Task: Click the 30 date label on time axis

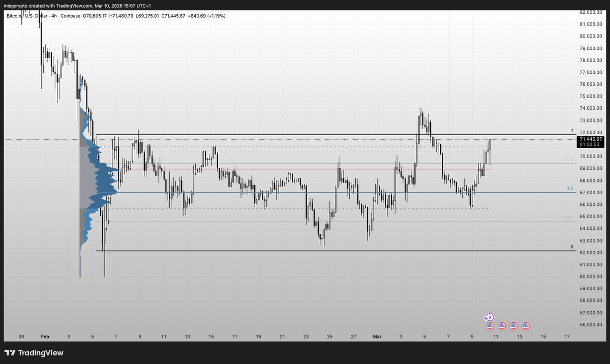Action: (x=21, y=337)
